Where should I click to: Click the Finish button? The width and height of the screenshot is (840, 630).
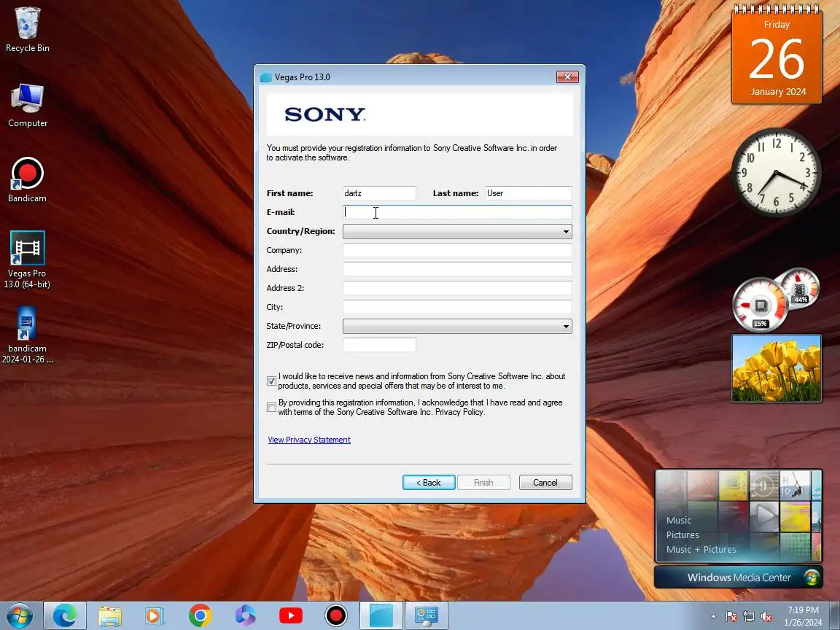483,482
